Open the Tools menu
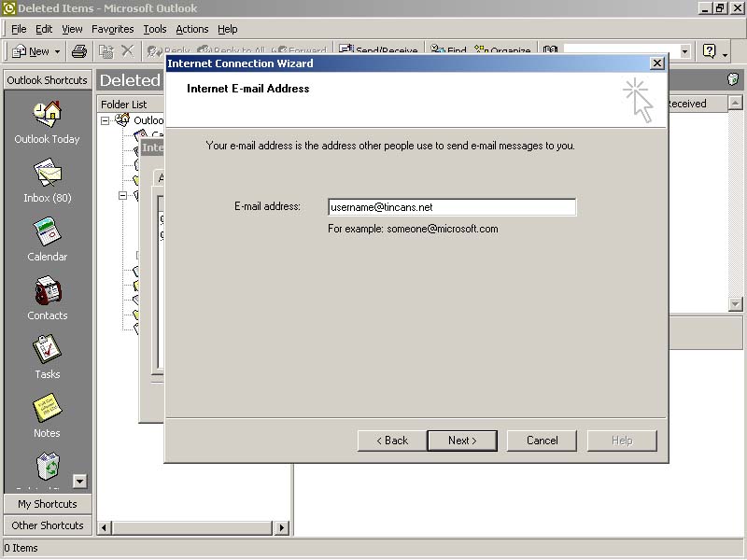The height and width of the screenshot is (560, 747). [x=155, y=29]
